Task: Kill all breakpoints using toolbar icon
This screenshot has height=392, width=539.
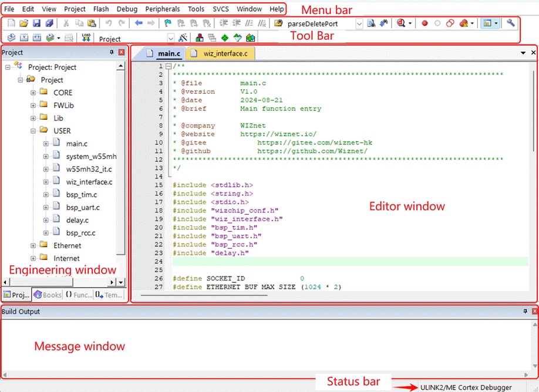Action: coord(464,23)
